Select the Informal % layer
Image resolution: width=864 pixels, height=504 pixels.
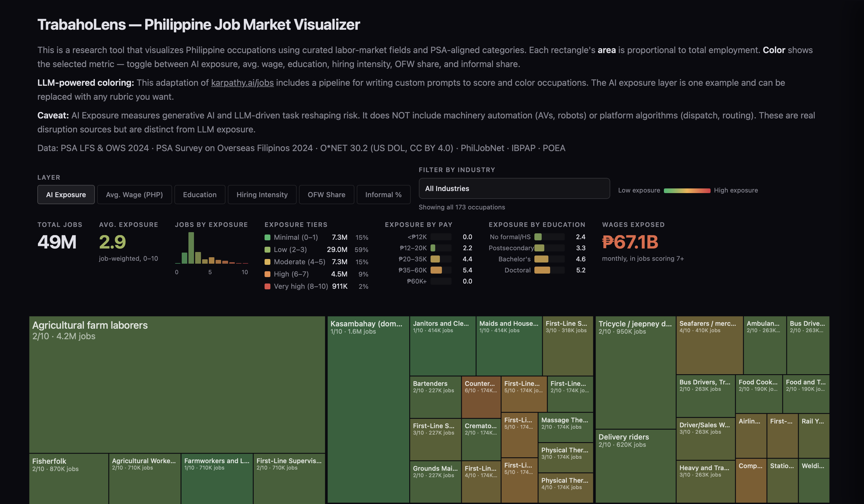(383, 195)
